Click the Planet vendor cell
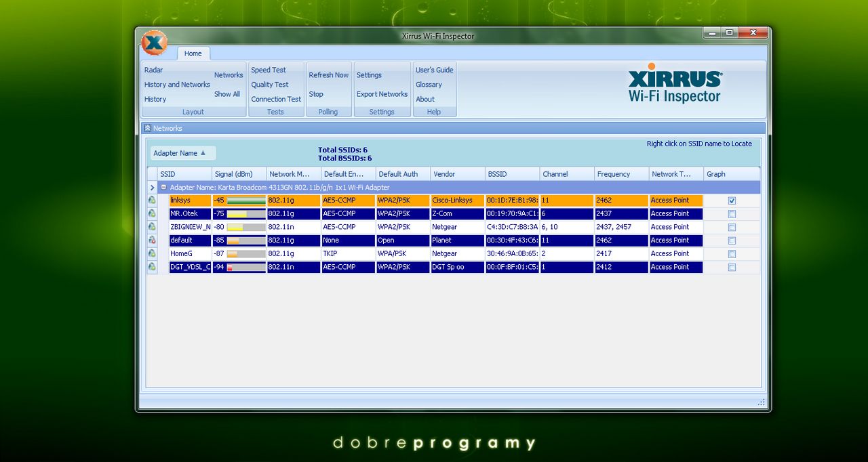Image resolution: width=868 pixels, height=462 pixels. tap(458, 240)
